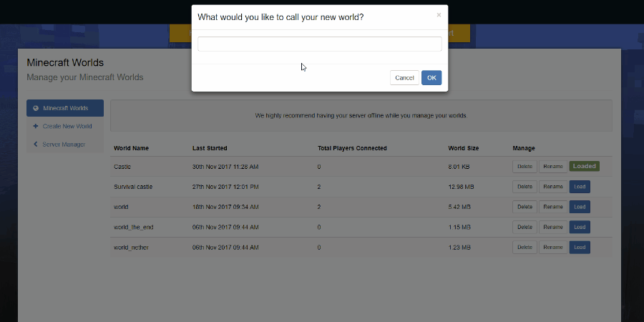Rename the Survival castle world

[553, 187]
